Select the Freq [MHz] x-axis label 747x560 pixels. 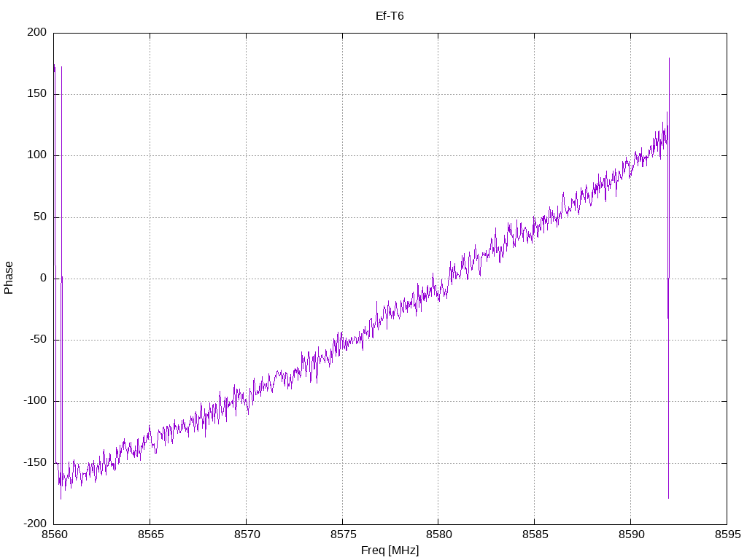[390, 550]
